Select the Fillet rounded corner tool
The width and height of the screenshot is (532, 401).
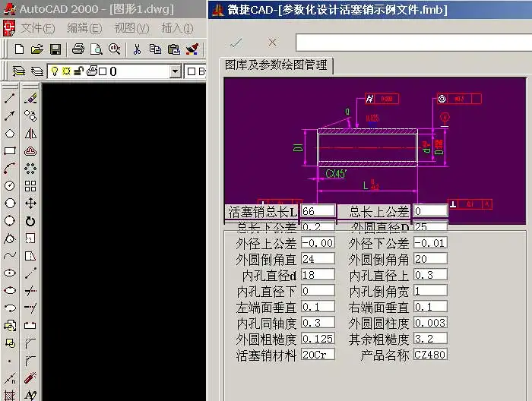tap(30, 360)
